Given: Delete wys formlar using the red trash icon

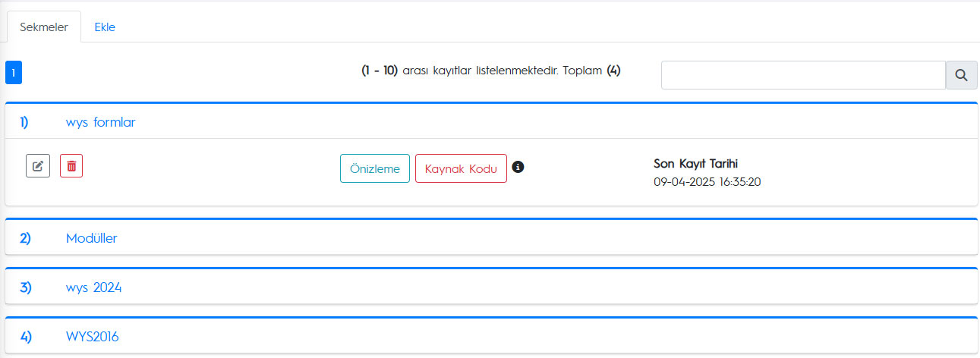Looking at the screenshot, I should coord(71,166).
